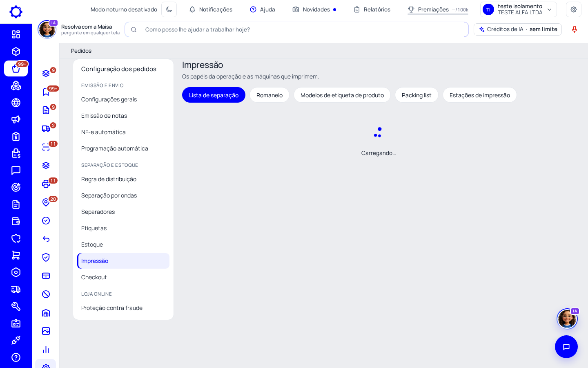This screenshot has height=368, width=588.
Task: Click the floating Maisa IA avatar bottom right
Action: pyautogui.click(x=567, y=319)
